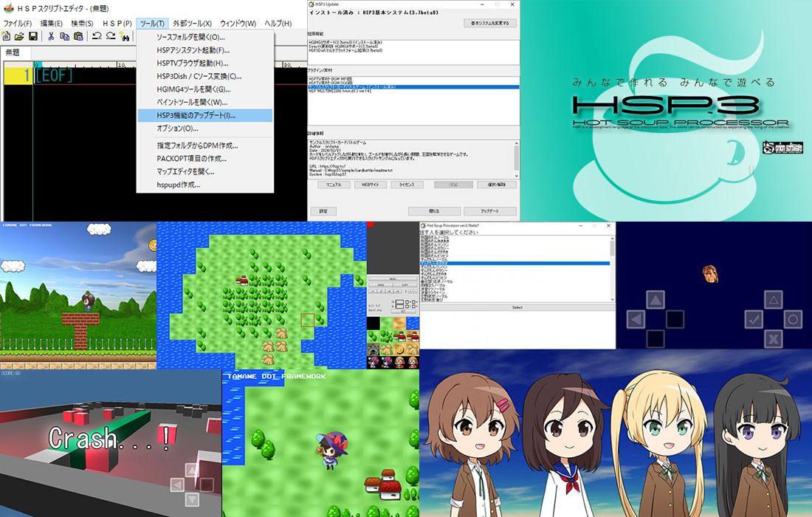Open the ヘルプ(H) menu
This screenshot has height=517, width=812.
click(278, 24)
